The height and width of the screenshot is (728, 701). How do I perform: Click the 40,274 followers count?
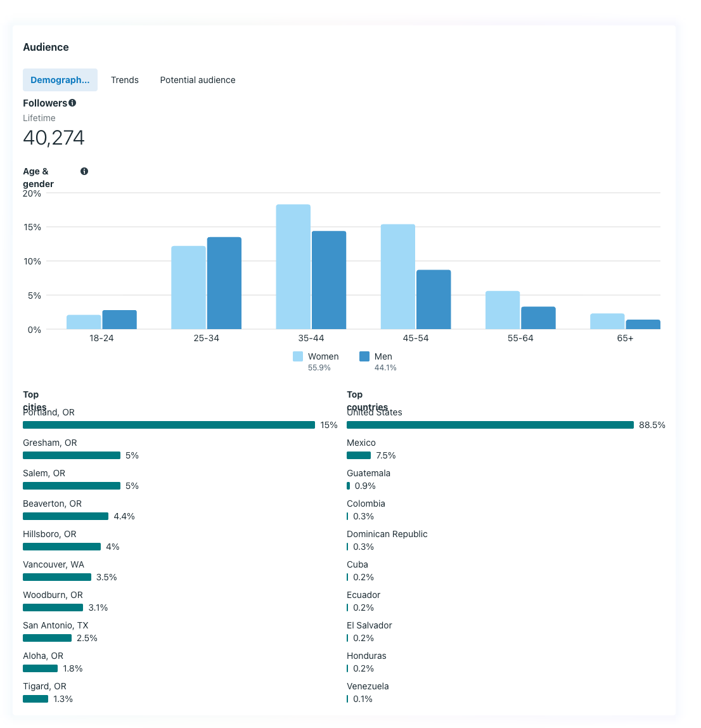54,138
